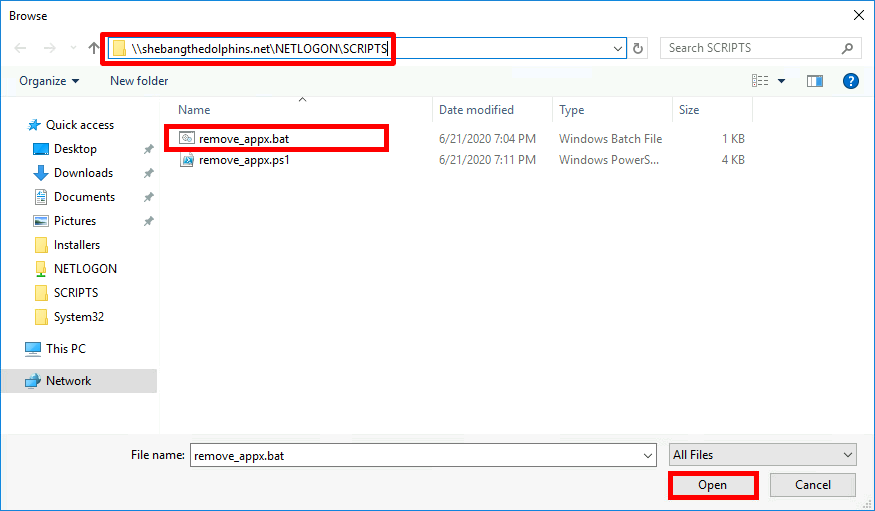Click the batch file gear icon

[186, 138]
